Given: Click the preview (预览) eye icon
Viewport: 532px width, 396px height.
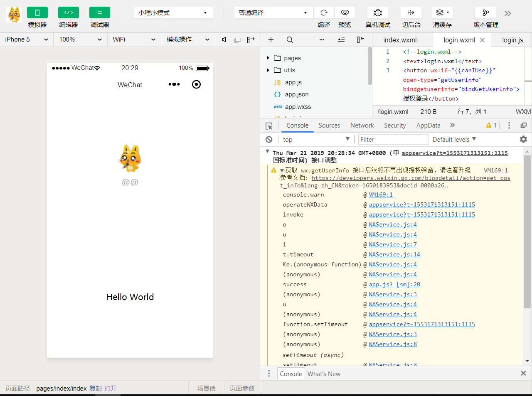Looking at the screenshot, I should coord(345,12).
